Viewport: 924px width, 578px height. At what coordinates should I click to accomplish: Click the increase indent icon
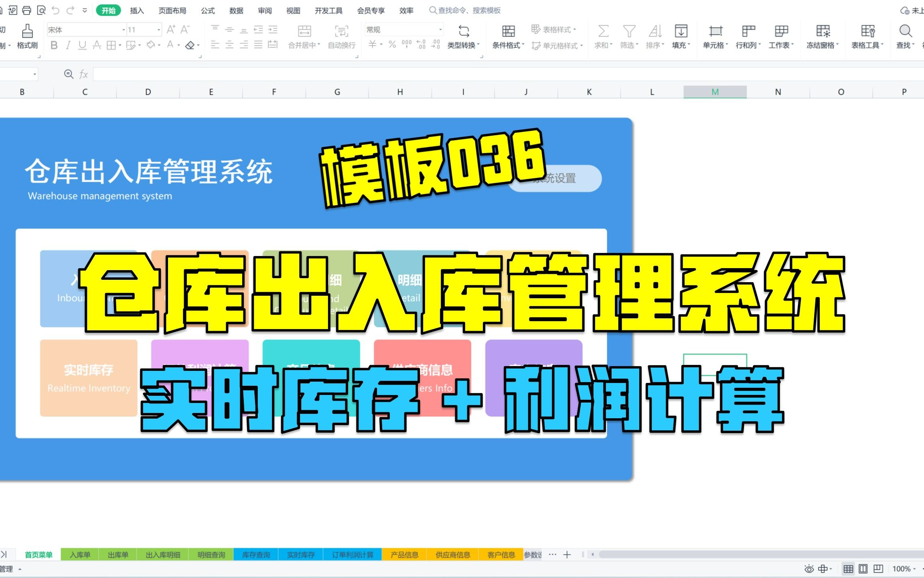[x=273, y=29]
